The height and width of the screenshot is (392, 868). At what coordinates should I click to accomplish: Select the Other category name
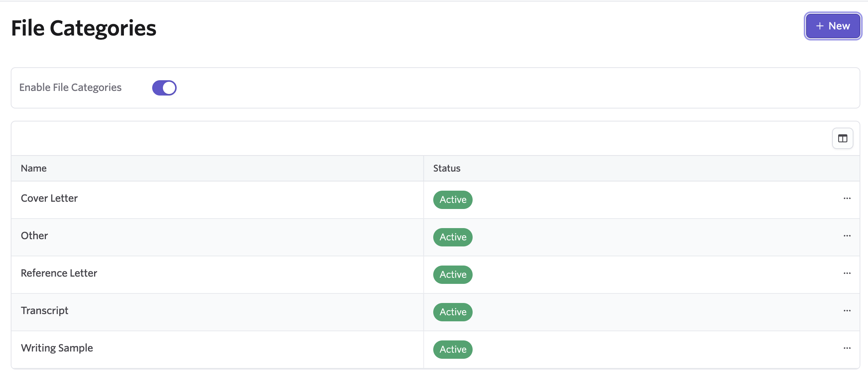click(x=34, y=236)
